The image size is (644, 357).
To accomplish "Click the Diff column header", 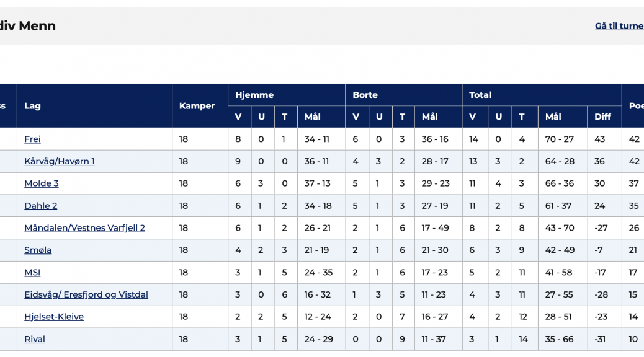I will [602, 117].
